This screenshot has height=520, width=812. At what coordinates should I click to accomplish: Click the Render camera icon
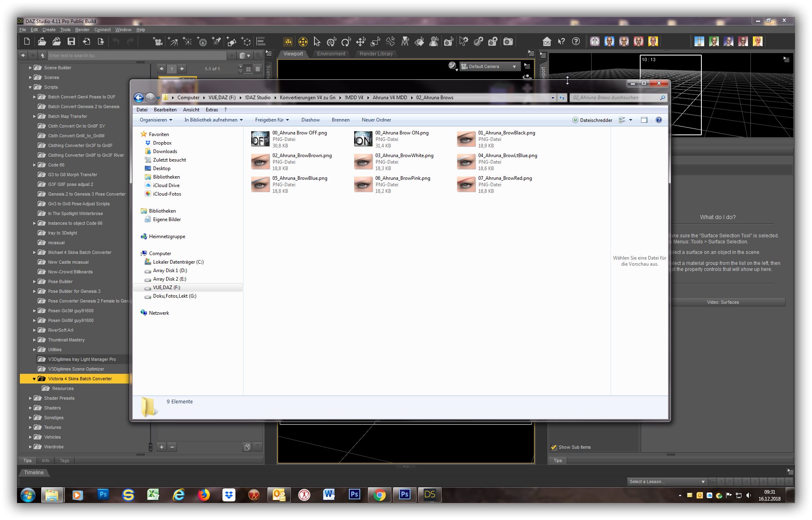pyautogui.click(x=508, y=41)
